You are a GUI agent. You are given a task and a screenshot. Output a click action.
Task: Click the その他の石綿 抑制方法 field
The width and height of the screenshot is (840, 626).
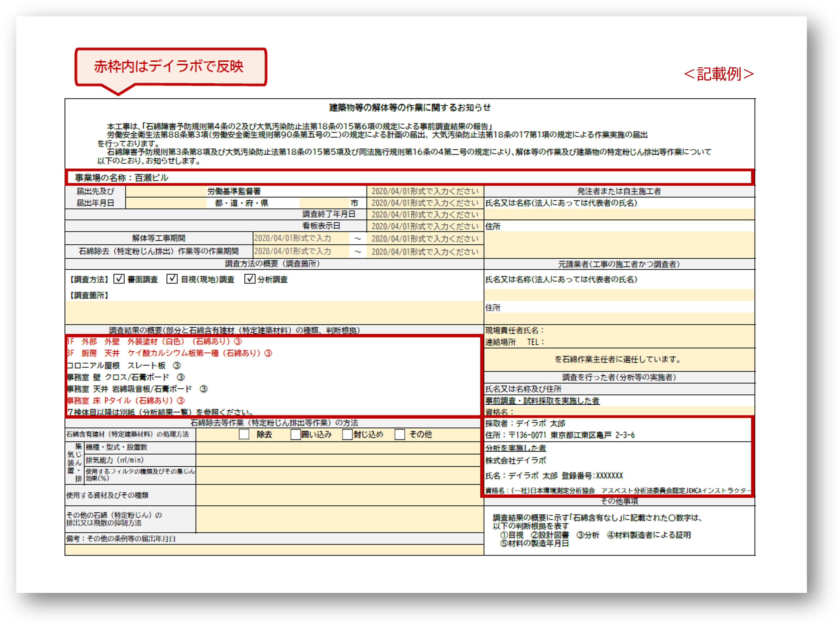339,519
